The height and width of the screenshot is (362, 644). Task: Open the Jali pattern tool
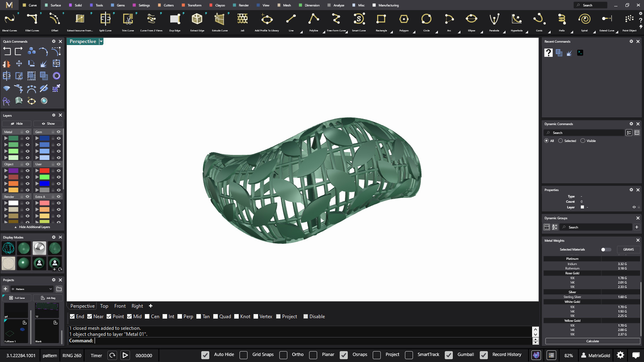[x=242, y=22]
